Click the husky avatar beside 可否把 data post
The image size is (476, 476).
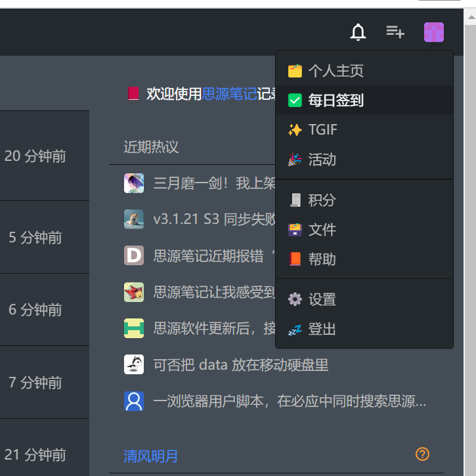(134, 364)
